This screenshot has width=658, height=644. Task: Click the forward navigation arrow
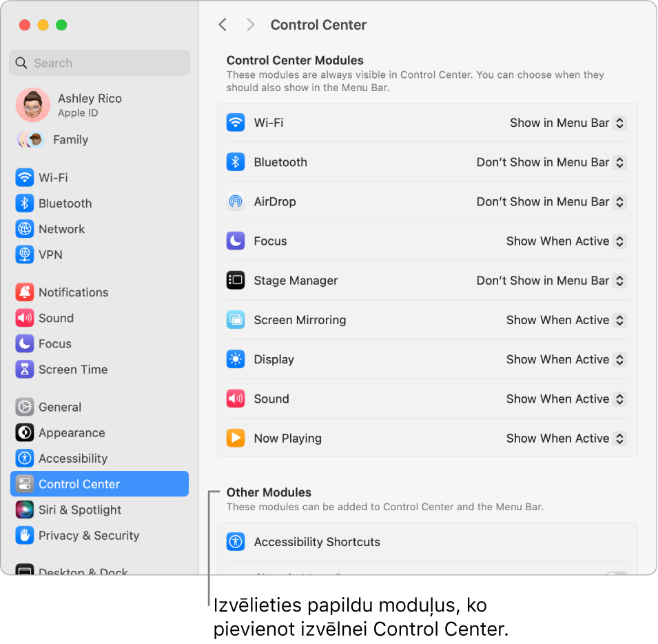[x=250, y=24]
